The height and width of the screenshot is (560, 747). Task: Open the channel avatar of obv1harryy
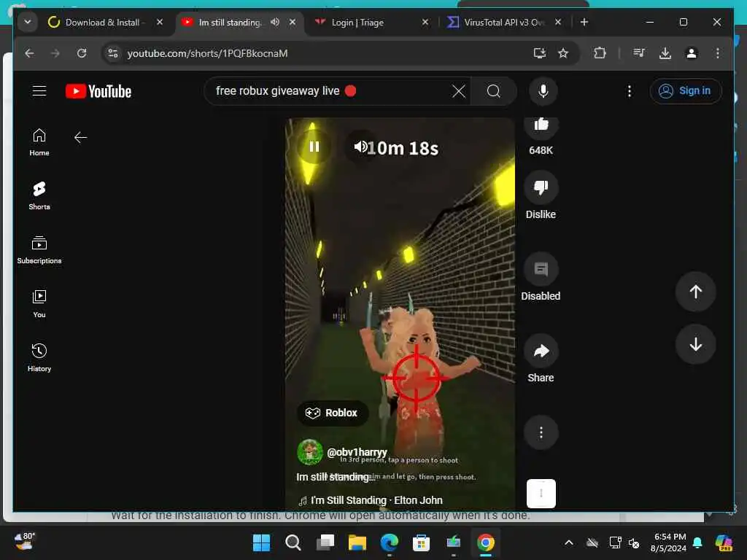pos(309,452)
